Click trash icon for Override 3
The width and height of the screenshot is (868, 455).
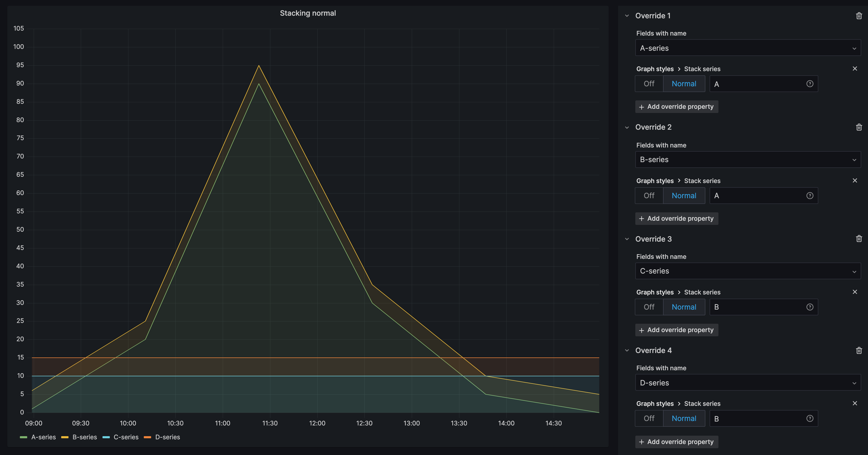[x=859, y=239]
